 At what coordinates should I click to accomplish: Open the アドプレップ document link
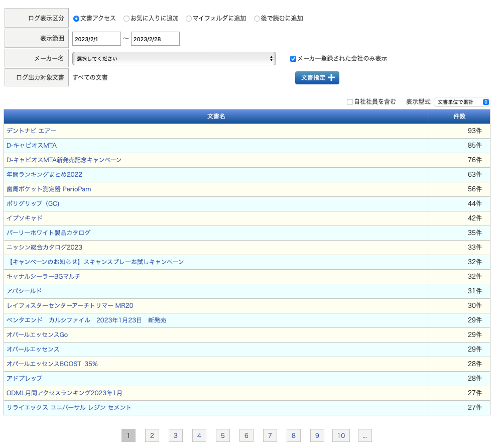25,379
